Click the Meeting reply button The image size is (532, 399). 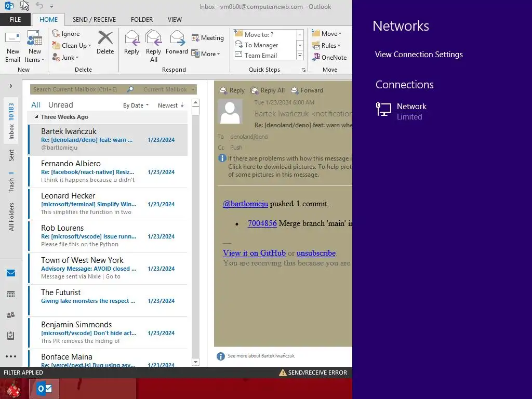pyautogui.click(x=208, y=37)
